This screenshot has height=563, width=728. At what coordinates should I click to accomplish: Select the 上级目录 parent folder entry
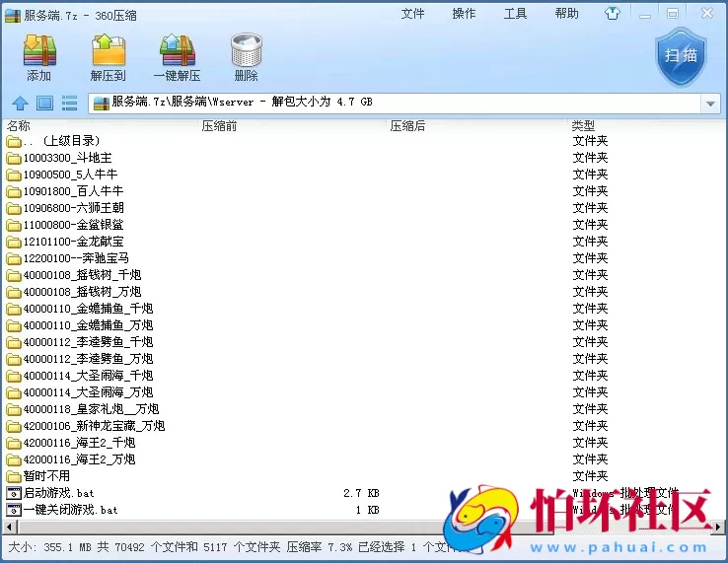(x=53, y=141)
